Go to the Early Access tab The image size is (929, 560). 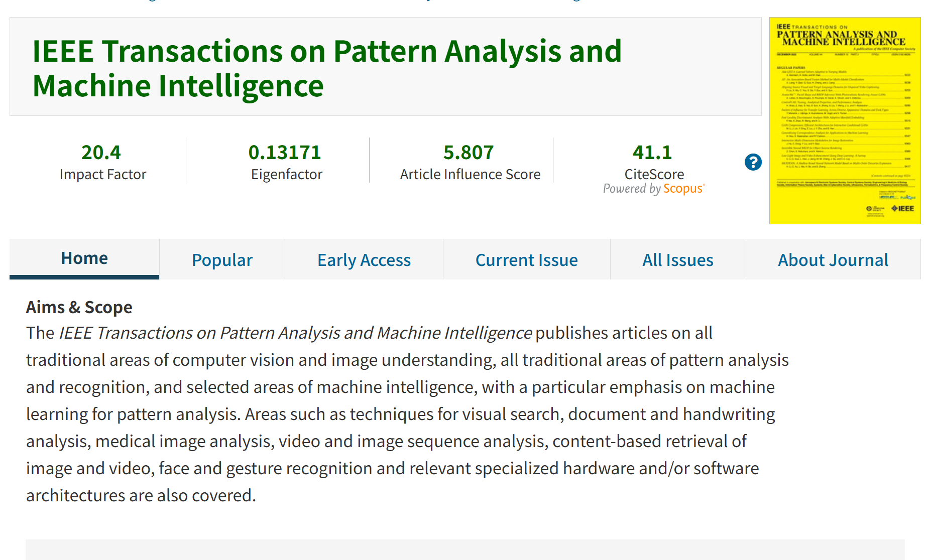[x=364, y=259]
